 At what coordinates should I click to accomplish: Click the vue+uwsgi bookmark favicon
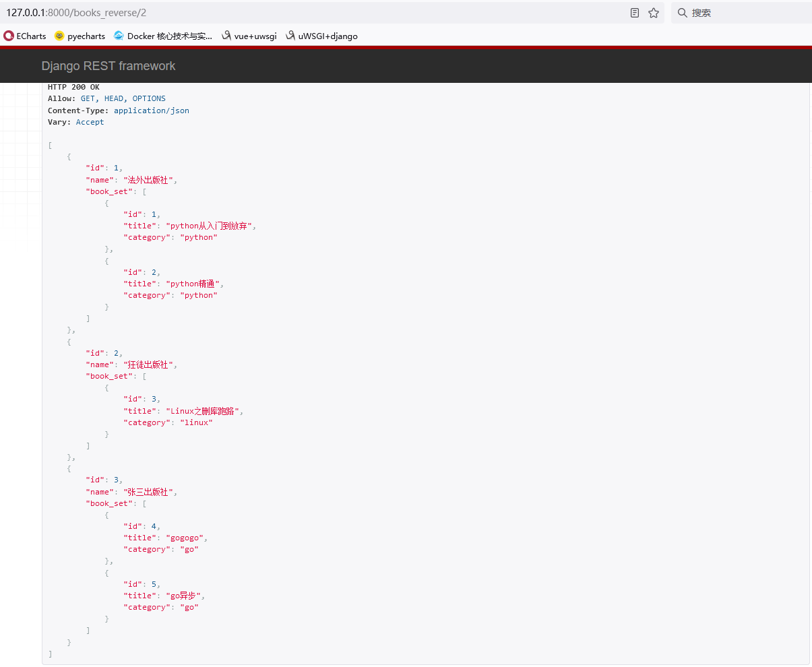(226, 36)
